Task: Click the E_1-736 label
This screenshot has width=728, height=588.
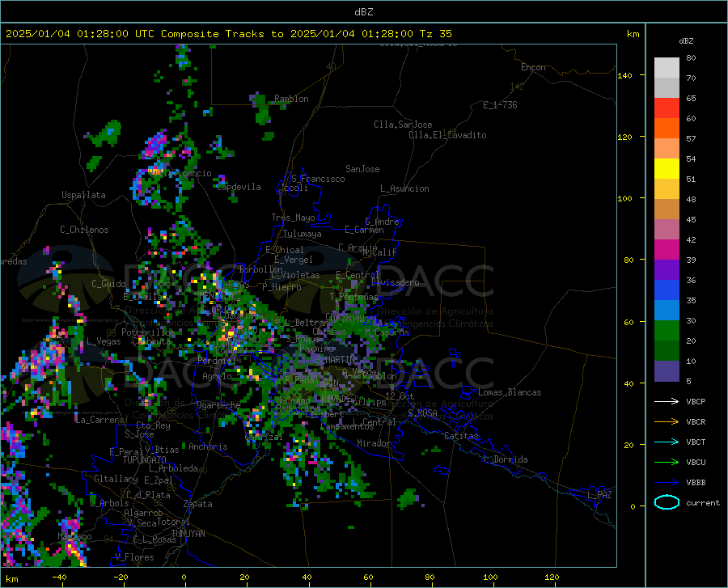Action: pyautogui.click(x=500, y=105)
